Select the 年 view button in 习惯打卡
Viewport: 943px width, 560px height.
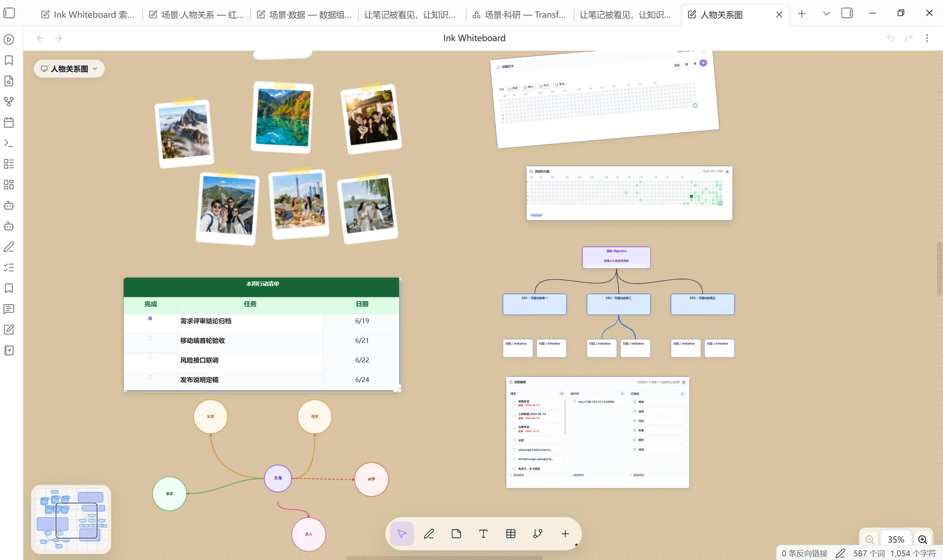point(703,63)
